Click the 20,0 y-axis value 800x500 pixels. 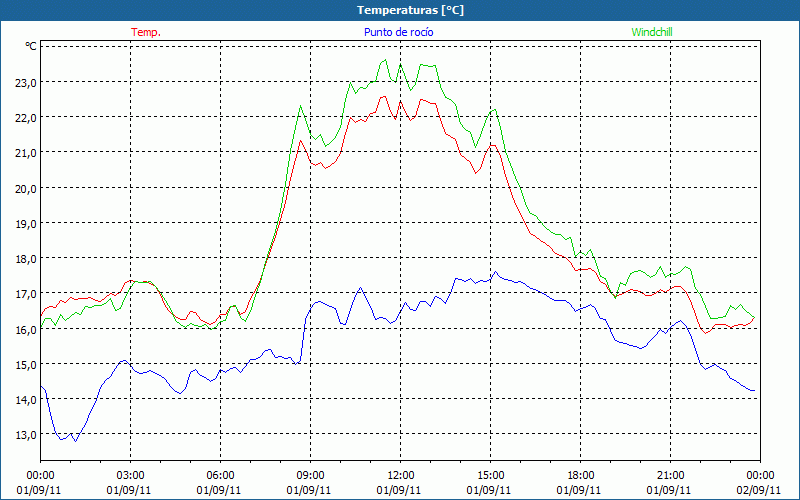coord(26,189)
